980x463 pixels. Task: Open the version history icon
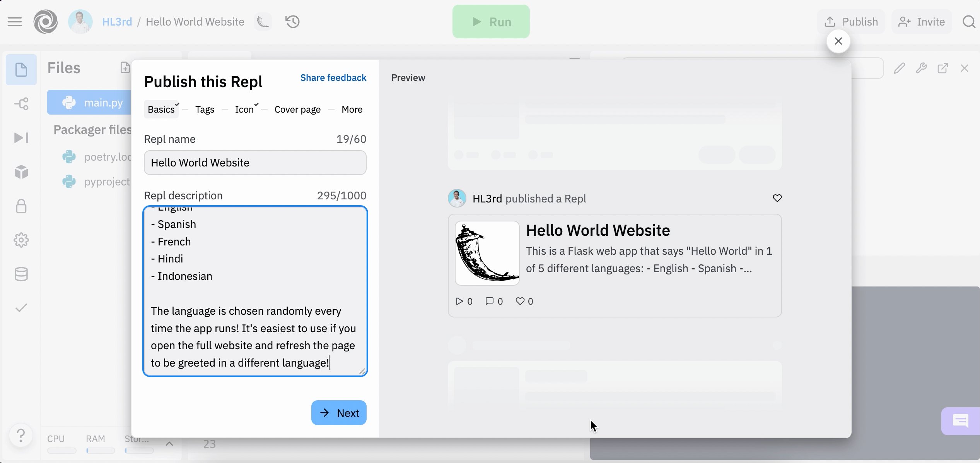[292, 22]
